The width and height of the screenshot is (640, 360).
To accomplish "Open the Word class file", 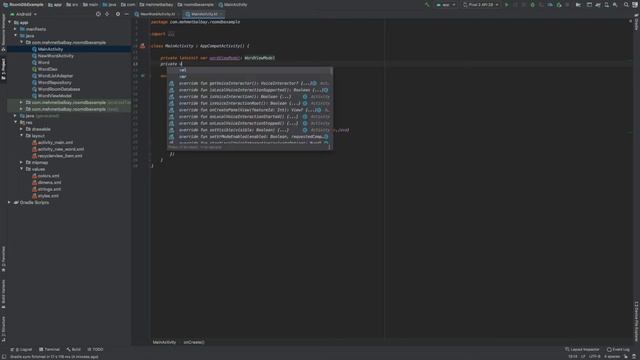I will 43,62.
